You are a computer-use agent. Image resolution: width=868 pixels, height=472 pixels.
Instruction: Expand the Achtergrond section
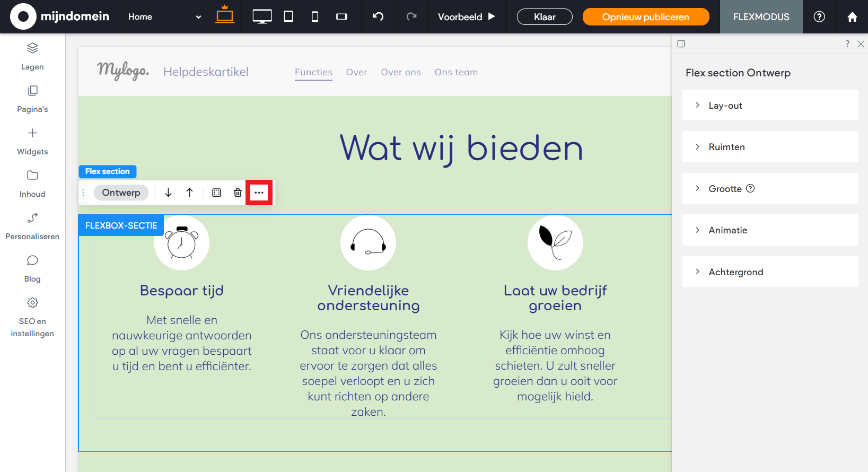coord(770,272)
